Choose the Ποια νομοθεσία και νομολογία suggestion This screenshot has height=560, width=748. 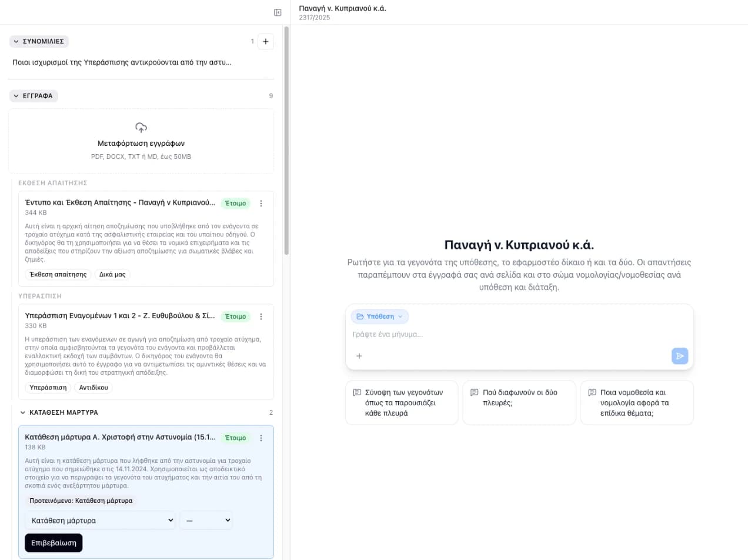point(637,402)
